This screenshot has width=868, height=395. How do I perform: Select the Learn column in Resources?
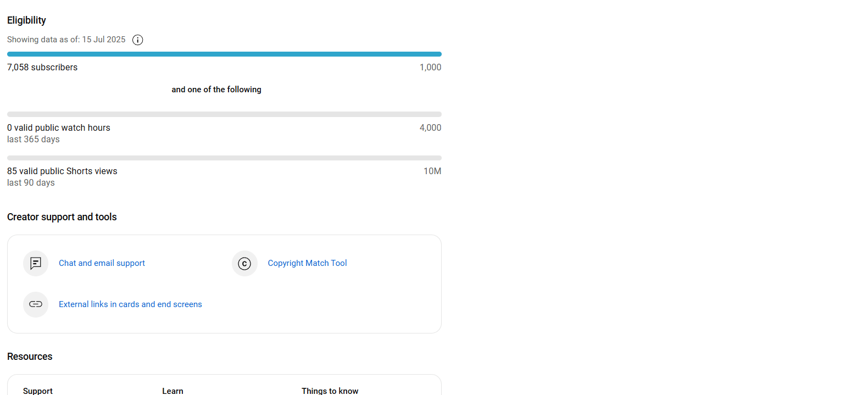(x=173, y=391)
